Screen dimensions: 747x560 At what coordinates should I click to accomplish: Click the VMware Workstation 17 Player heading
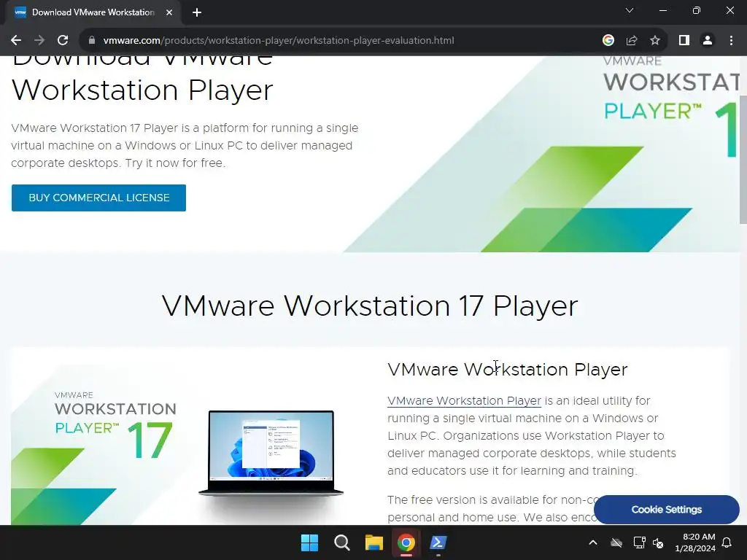coord(370,306)
